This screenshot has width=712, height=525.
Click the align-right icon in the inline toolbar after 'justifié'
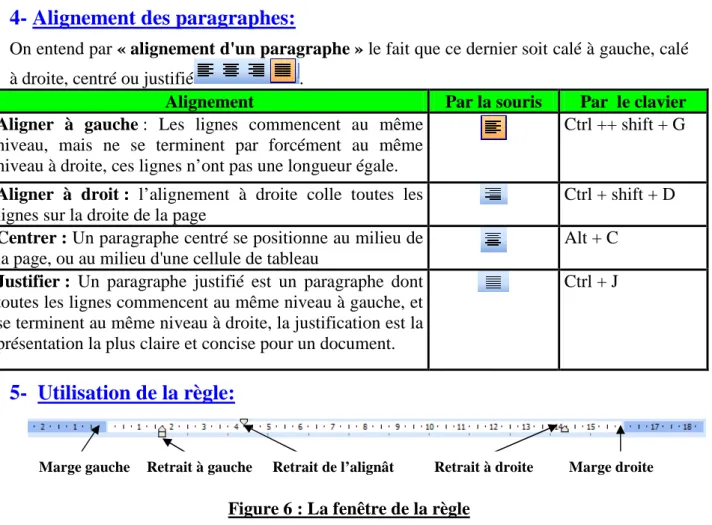click(257, 70)
